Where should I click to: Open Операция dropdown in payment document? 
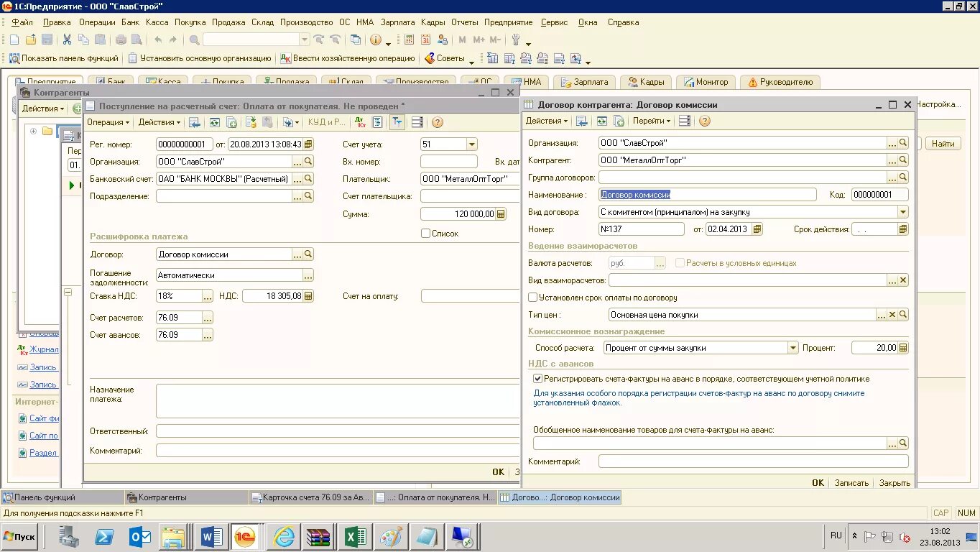point(108,122)
